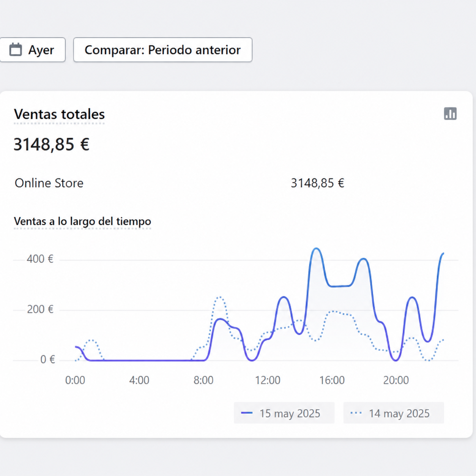Click the 8:00 axis label
476x476 pixels.
click(x=203, y=380)
